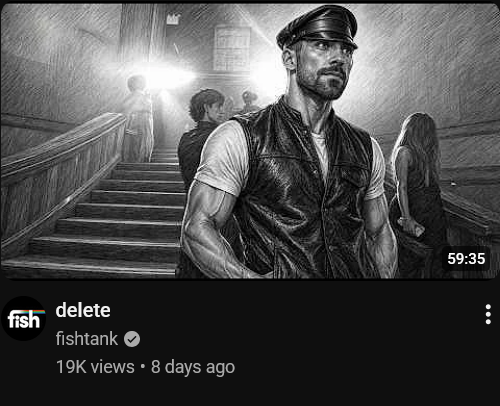Click the figure standing atop the stairs
This screenshot has width=500, height=406.
pyautogui.click(x=138, y=118)
